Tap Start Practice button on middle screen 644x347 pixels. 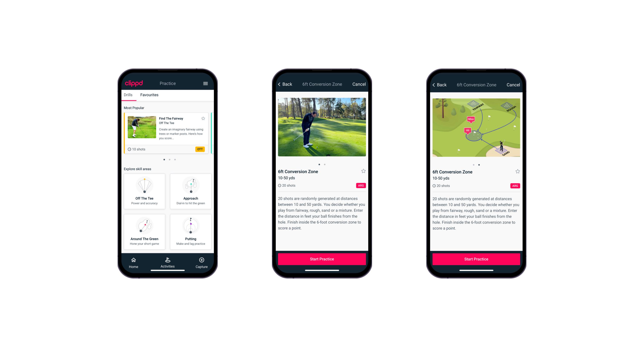[322, 259]
